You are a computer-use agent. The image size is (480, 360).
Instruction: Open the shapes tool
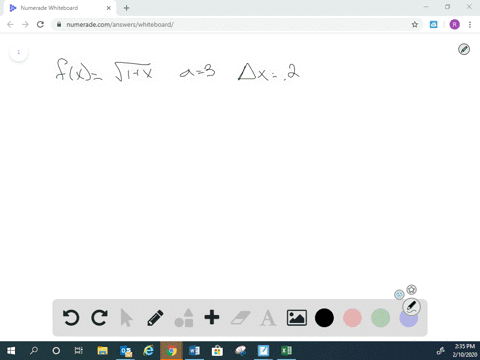click(x=184, y=318)
